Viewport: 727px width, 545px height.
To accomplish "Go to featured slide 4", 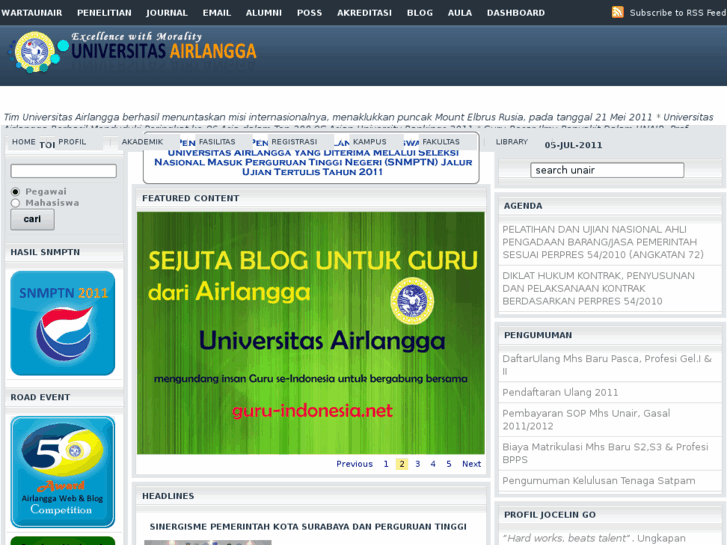I will point(433,464).
